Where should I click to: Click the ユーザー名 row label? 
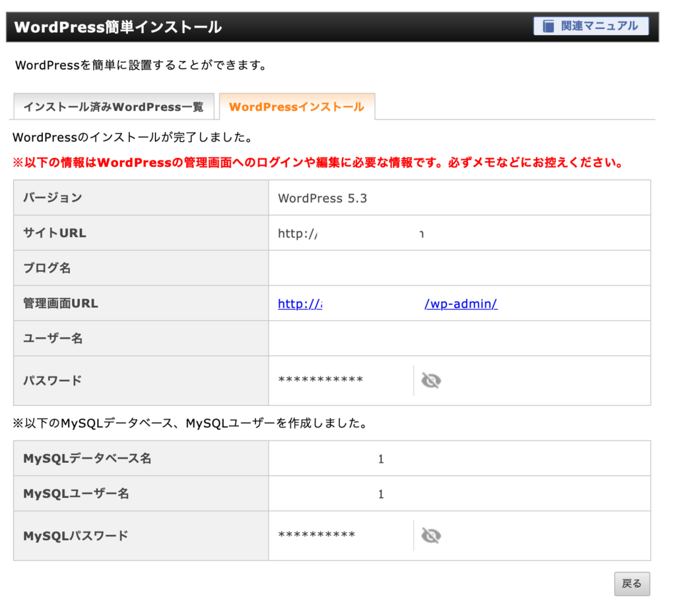[53, 339]
